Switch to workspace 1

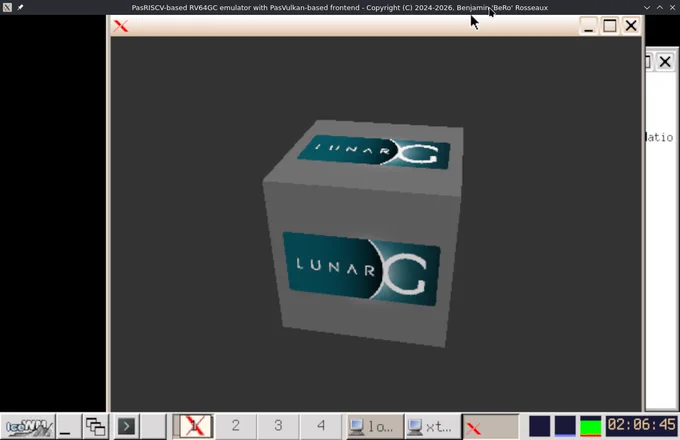pos(193,426)
